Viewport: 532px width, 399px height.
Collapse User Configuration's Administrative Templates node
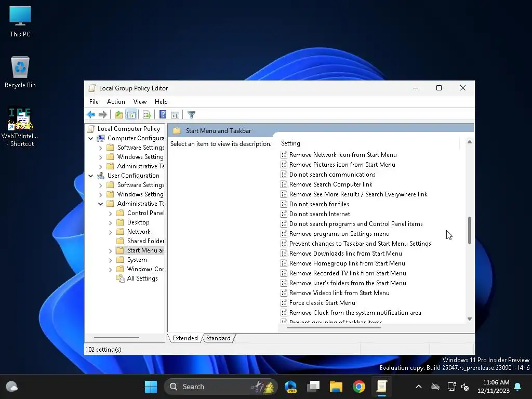(x=100, y=204)
